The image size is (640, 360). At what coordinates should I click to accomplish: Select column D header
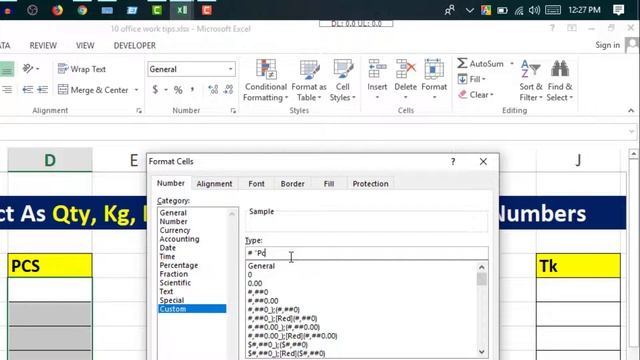pos(50,160)
